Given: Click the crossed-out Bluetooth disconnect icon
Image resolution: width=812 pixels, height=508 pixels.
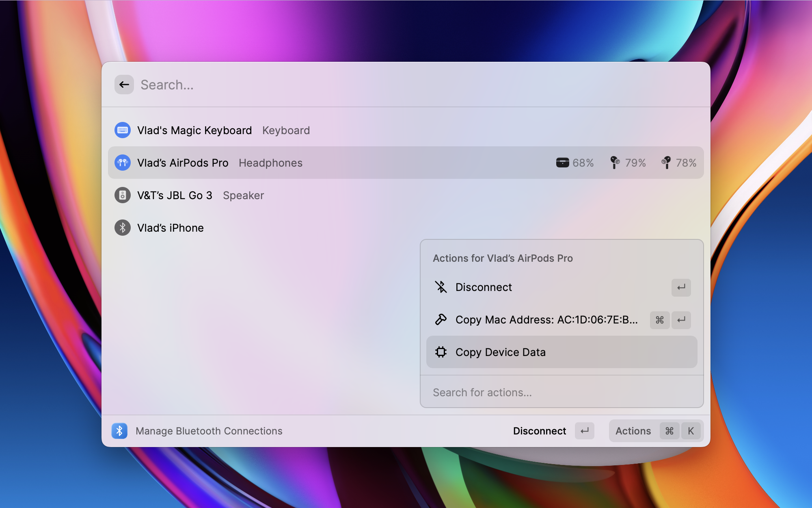Looking at the screenshot, I should pyautogui.click(x=441, y=287).
